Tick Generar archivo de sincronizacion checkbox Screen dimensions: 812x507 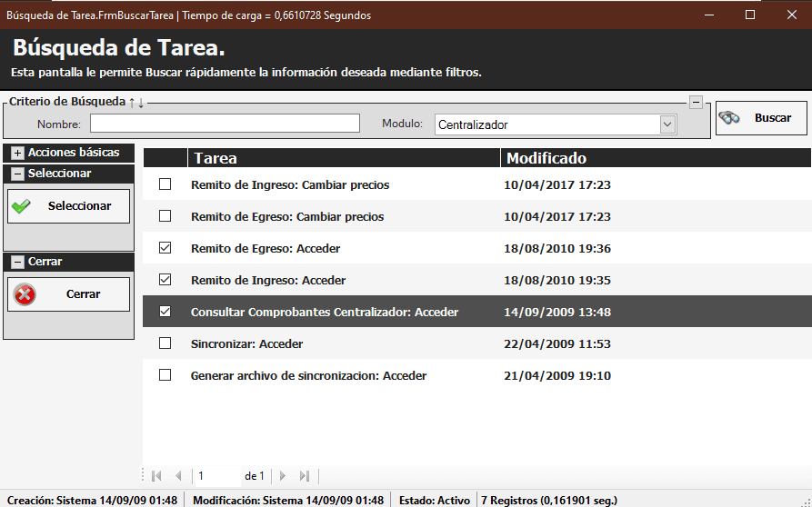pos(165,375)
